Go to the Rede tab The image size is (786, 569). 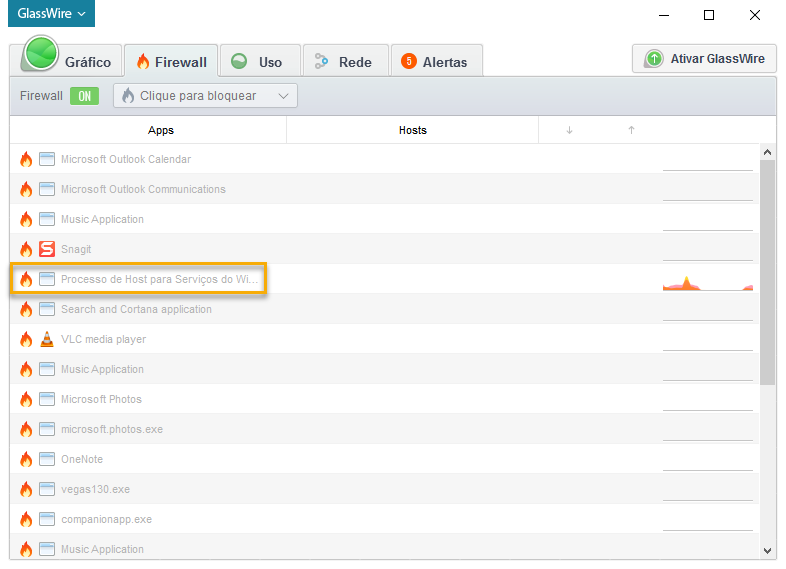point(346,61)
